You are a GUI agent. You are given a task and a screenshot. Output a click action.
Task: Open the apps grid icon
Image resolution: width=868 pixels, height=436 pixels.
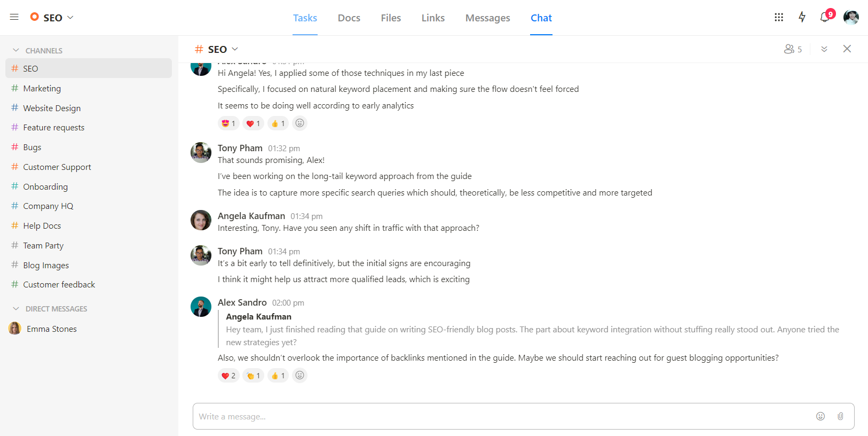[x=779, y=17]
